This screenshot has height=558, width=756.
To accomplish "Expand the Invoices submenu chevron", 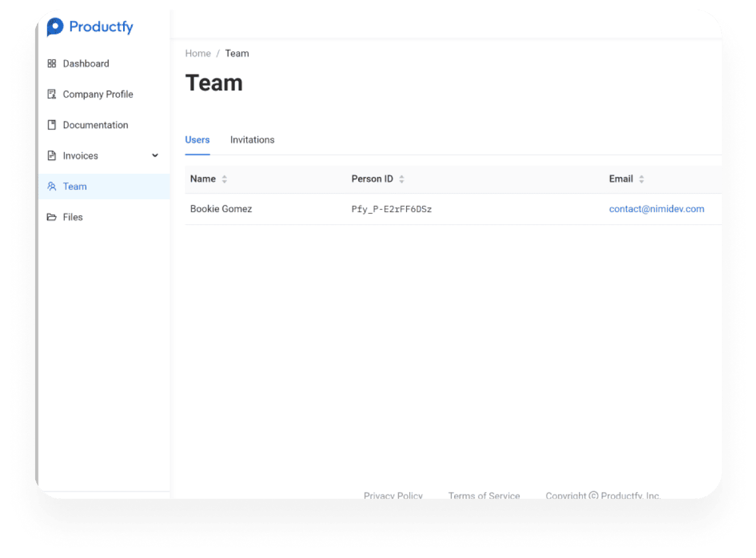I will click(x=155, y=156).
